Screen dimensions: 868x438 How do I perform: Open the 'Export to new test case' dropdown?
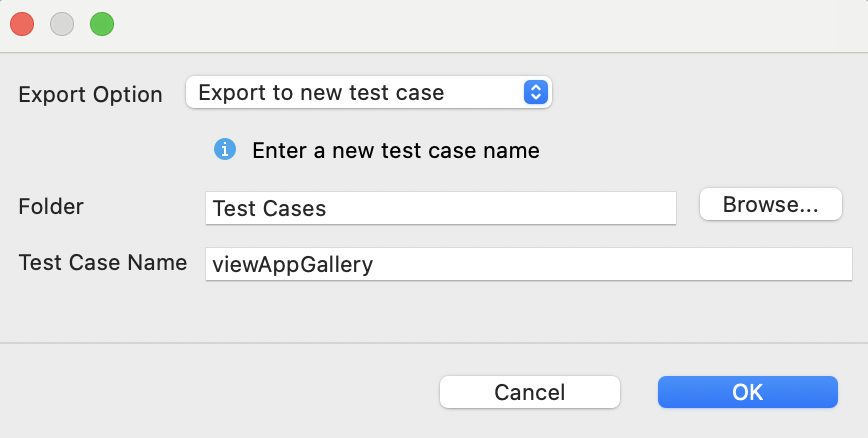point(368,93)
